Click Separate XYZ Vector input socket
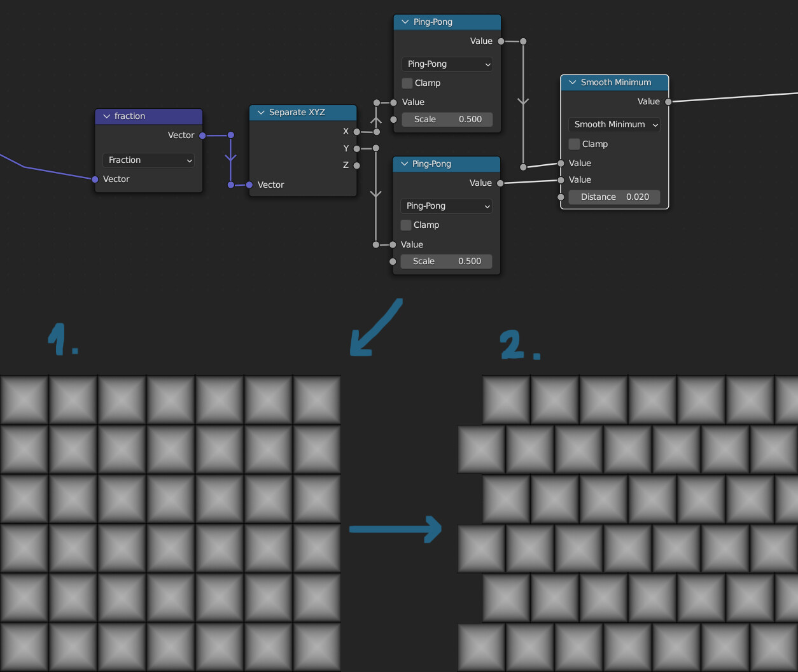The height and width of the screenshot is (672, 798). (x=249, y=185)
